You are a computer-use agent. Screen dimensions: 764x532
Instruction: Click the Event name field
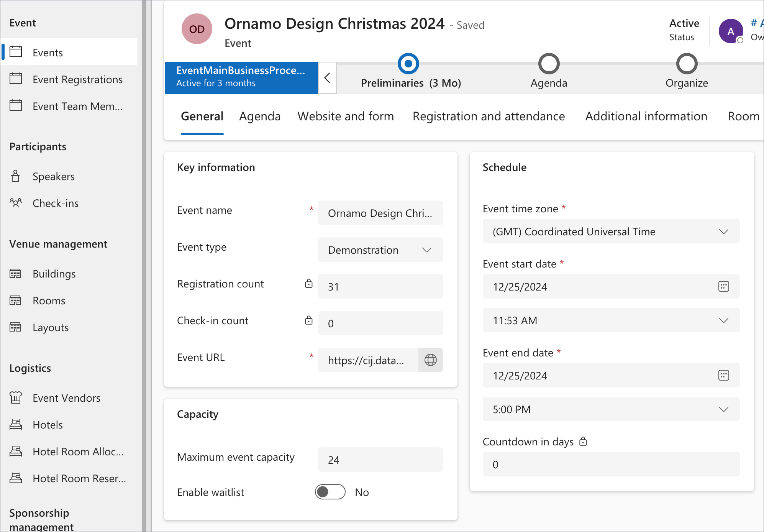380,213
